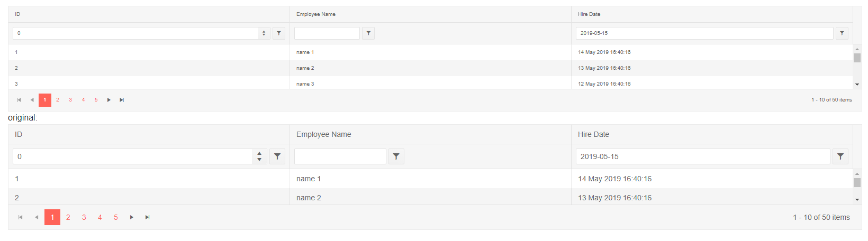This screenshot has width=868, height=241.
Task: Jump to last page in compact grid pager
Action: click(x=122, y=100)
